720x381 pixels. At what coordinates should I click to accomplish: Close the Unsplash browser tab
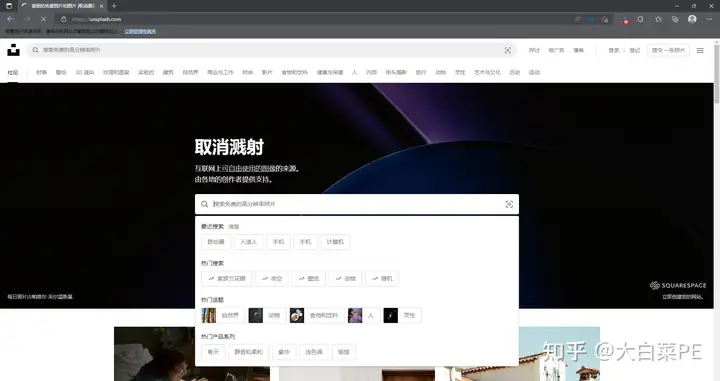[101, 6]
